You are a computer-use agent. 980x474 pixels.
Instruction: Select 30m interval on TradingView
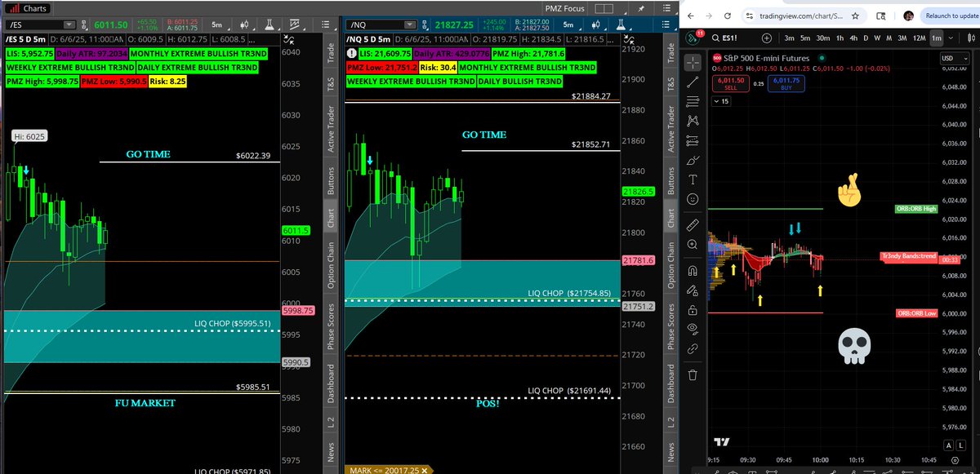click(x=822, y=38)
